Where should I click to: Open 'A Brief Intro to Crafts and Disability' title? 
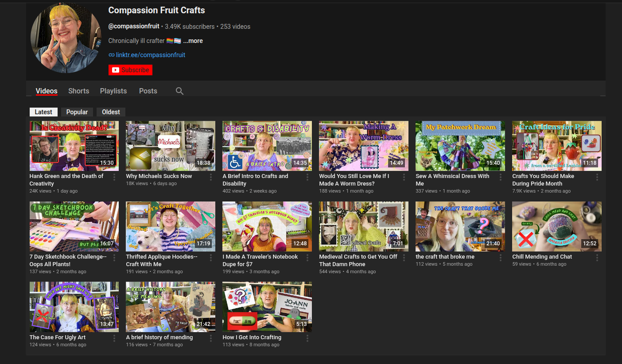pyautogui.click(x=255, y=180)
